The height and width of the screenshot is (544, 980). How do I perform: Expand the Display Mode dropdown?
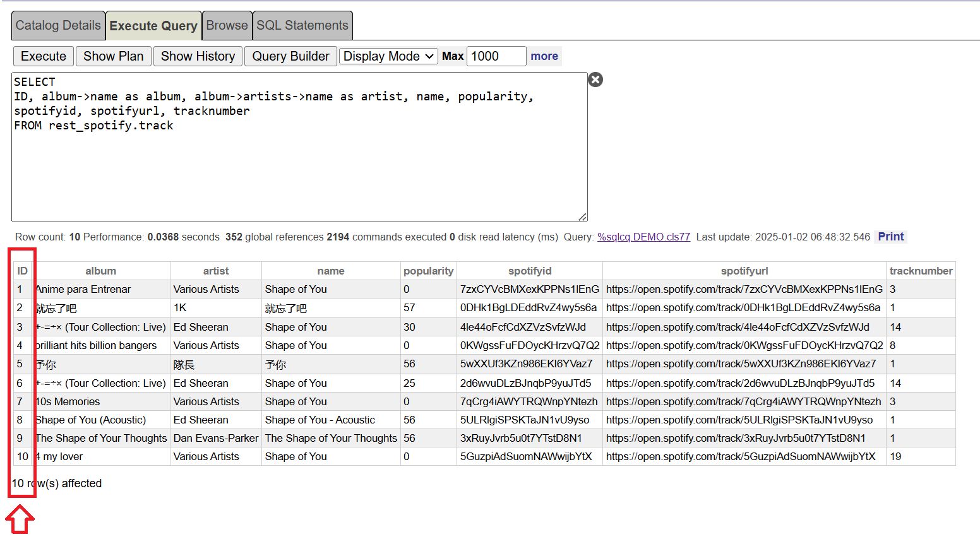point(388,56)
